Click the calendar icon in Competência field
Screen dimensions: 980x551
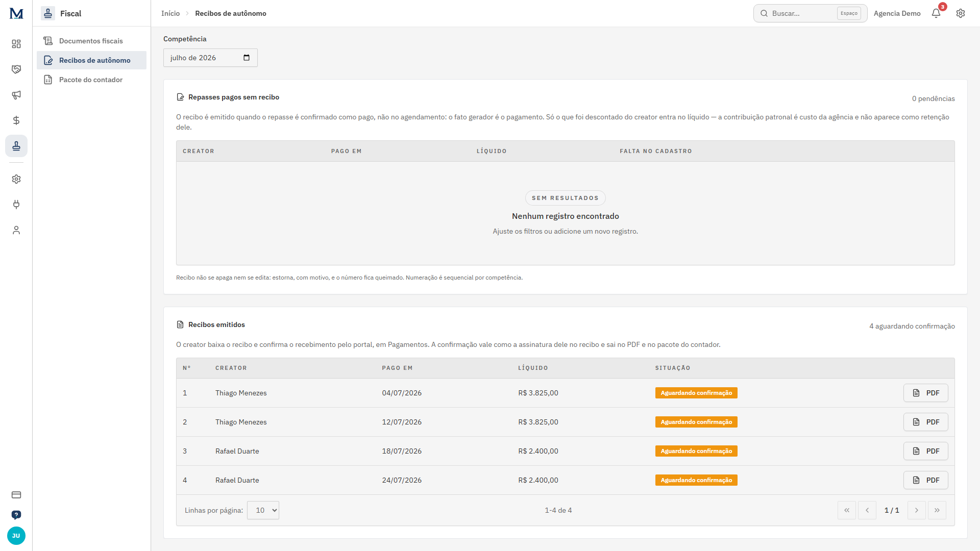coord(247,58)
